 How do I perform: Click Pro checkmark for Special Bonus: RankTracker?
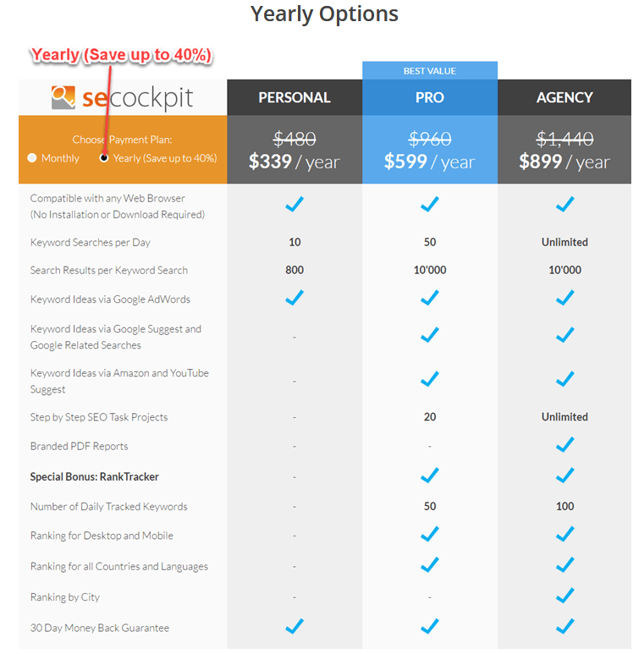[430, 475]
